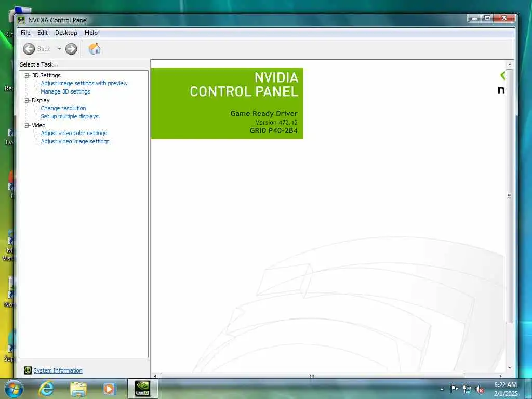532x399 pixels.
Task: Select NVIDIA Control Panel taskbar button
Action: 143,389
